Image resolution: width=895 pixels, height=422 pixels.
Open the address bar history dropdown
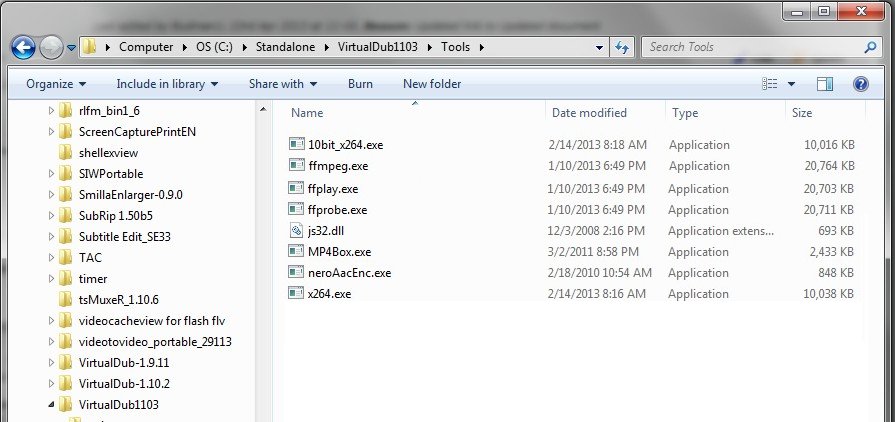pos(599,47)
